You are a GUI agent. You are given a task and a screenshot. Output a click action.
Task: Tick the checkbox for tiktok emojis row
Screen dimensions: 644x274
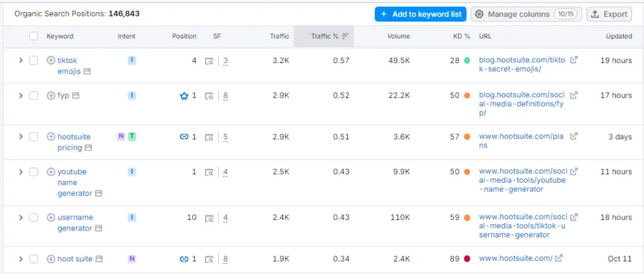[33, 60]
